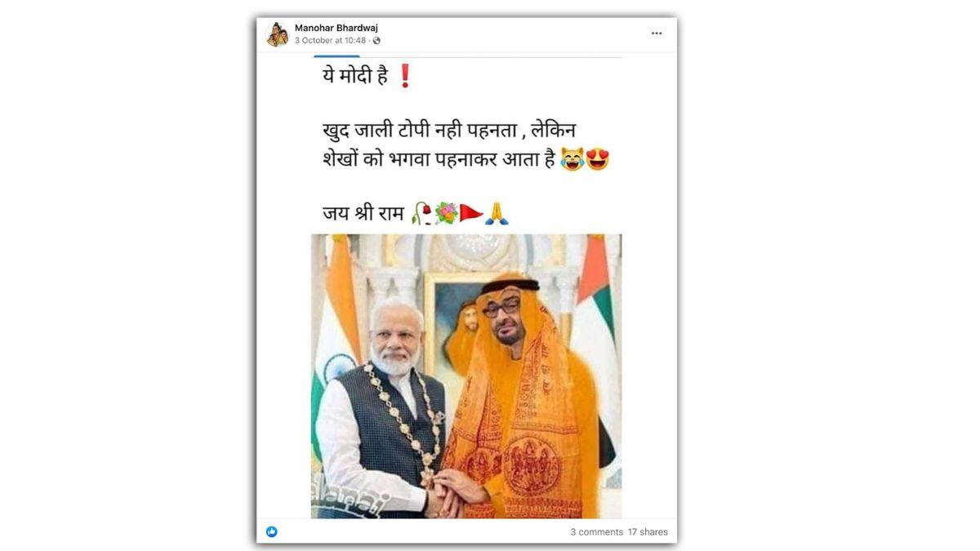Screen dimensions: 980x551
Task: Open the '17 shares' link
Action: 648,532
